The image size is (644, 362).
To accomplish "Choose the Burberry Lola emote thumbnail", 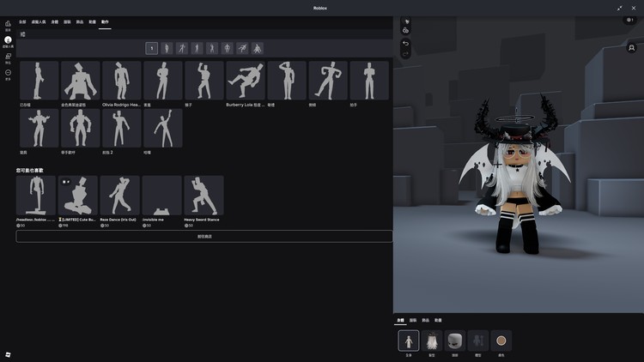I will coord(246,81).
